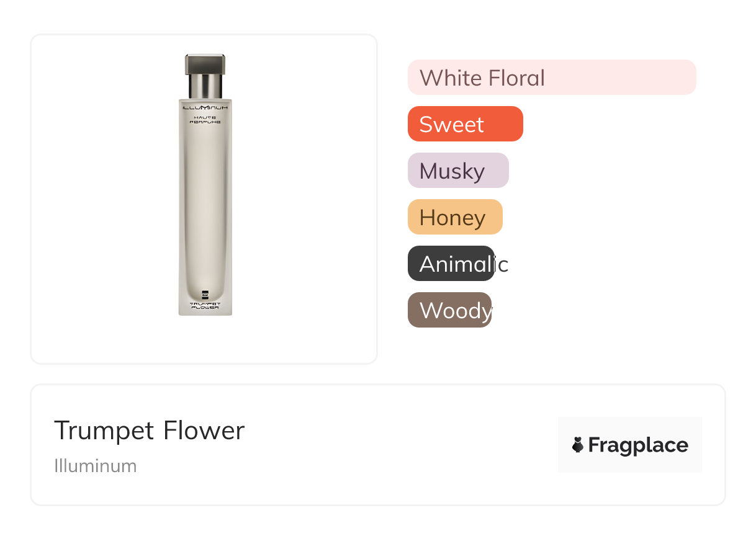756x536 pixels.
Task: Click the Trumpet Flower label at the bottle base
Action: 205,305
